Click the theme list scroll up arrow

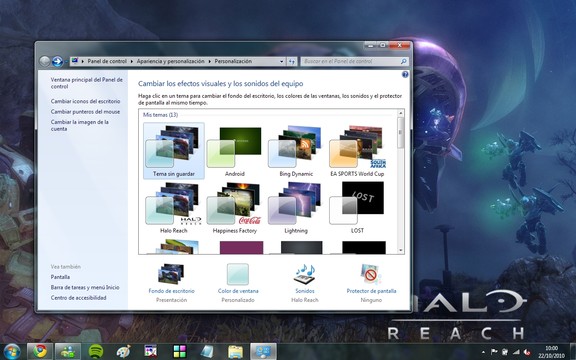click(400, 113)
